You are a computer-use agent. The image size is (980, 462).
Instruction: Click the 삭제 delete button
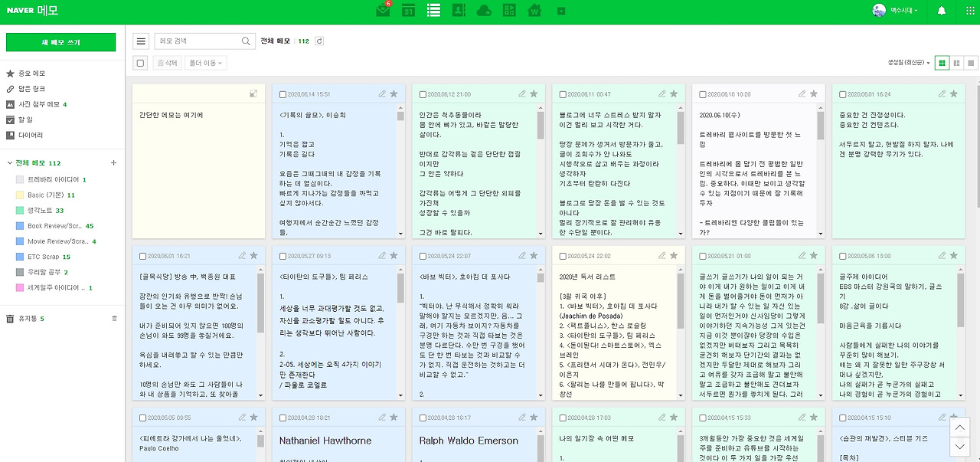pyautogui.click(x=168, y=63)
